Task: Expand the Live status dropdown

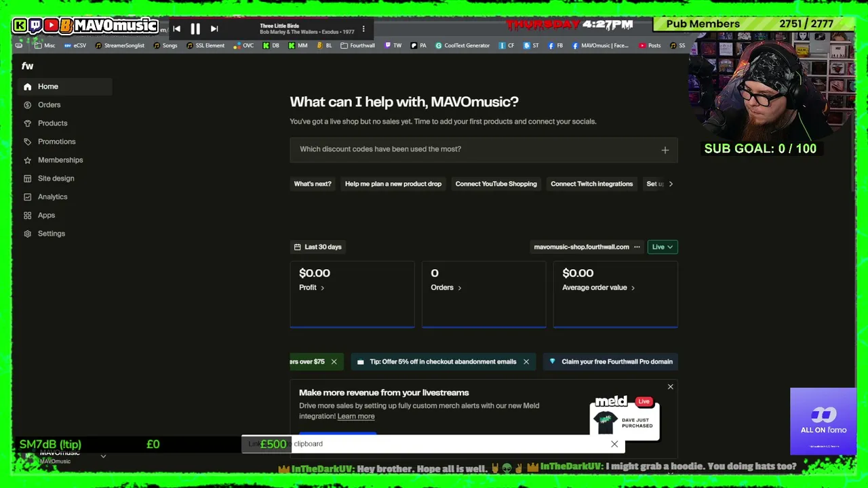Action: pos(663,247)
